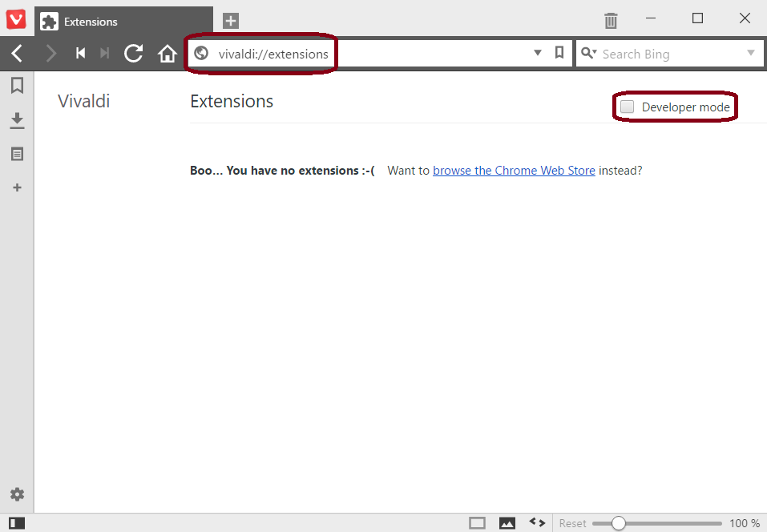The image size is (767, 532).
Task: Open the Notes side panel
Action: coord(17,155)
